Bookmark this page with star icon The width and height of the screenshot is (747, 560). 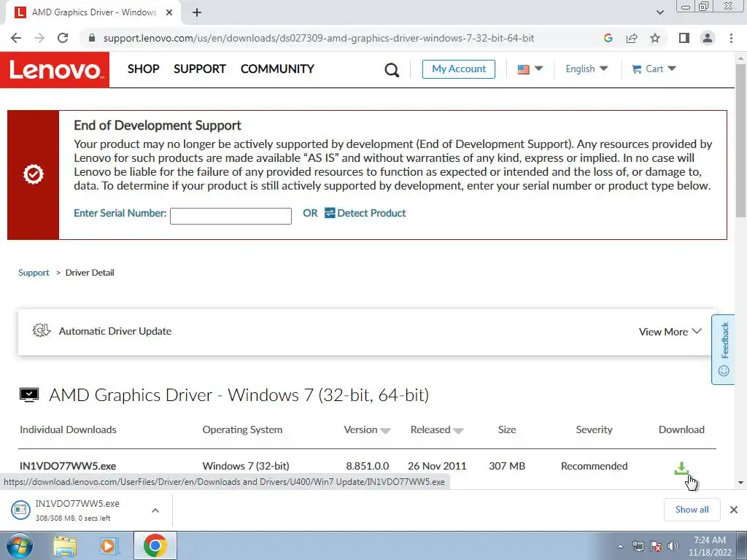click(x=655, y=38)
